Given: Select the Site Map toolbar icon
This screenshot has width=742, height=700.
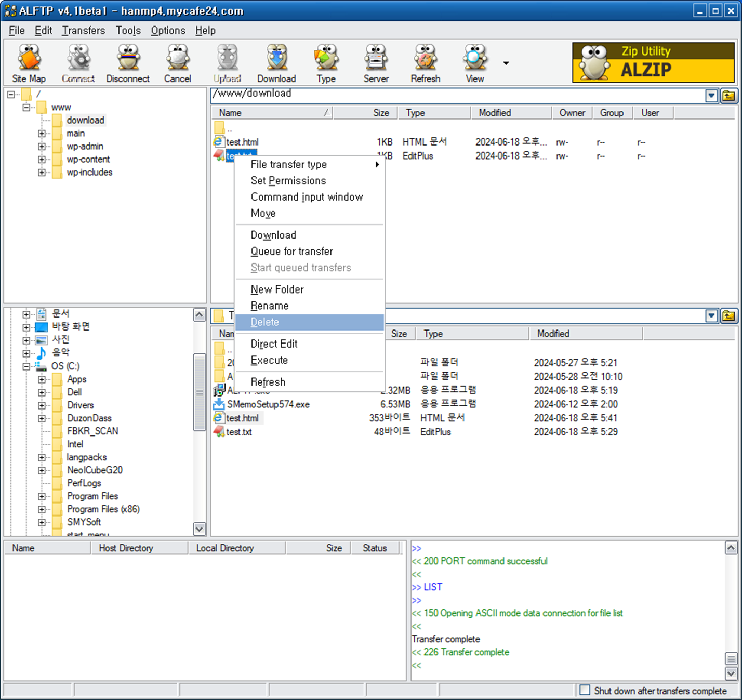Looking at the screenshot, I should 29,61.
